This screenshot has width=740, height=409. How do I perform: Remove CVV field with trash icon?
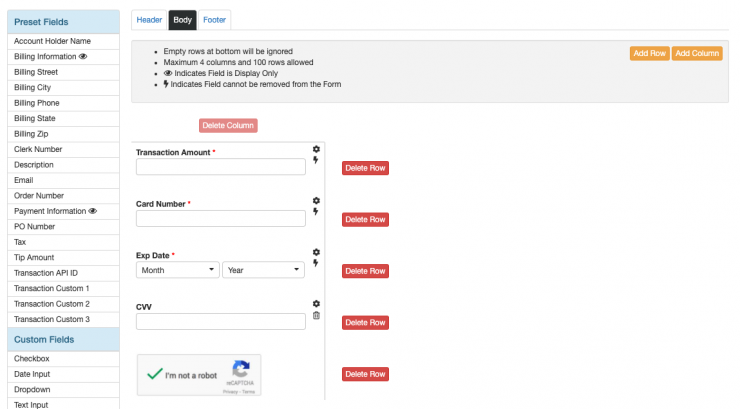click(316, 315)
